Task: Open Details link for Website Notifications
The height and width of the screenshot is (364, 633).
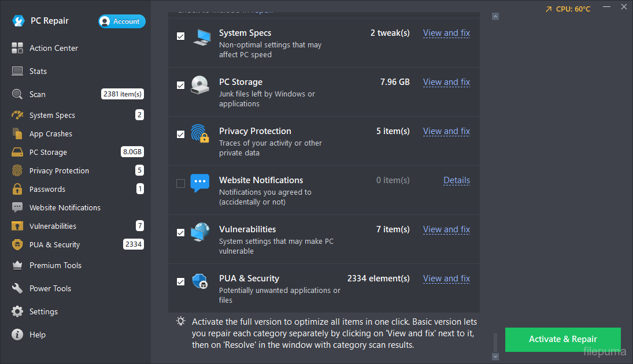Action: (x=456, y=180)
